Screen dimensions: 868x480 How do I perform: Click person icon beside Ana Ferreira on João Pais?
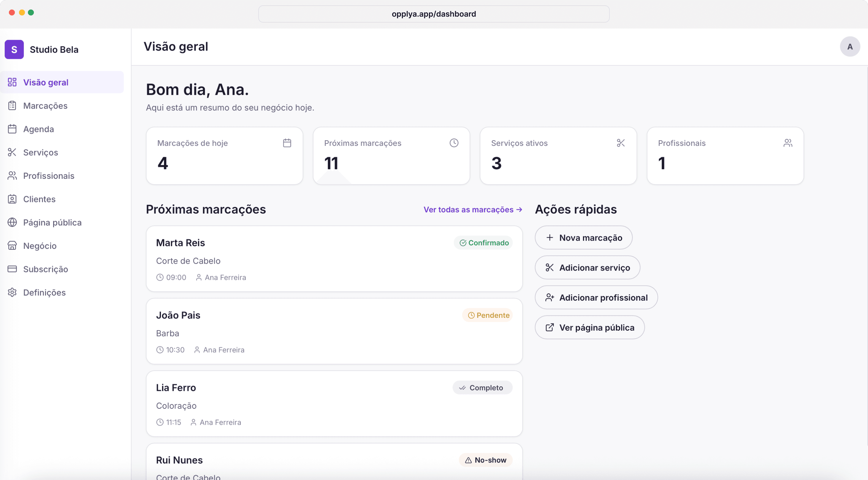click(x=197, y=350)
